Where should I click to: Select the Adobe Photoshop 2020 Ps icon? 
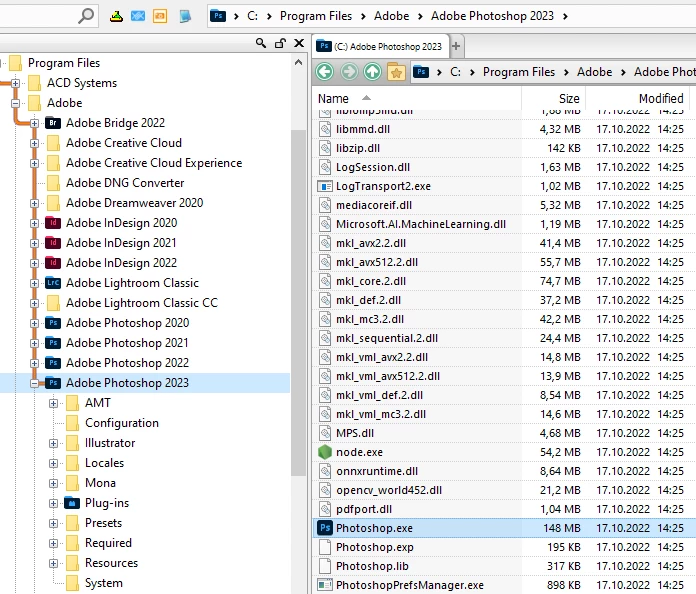pyautogui.click(x=53, y=323)
